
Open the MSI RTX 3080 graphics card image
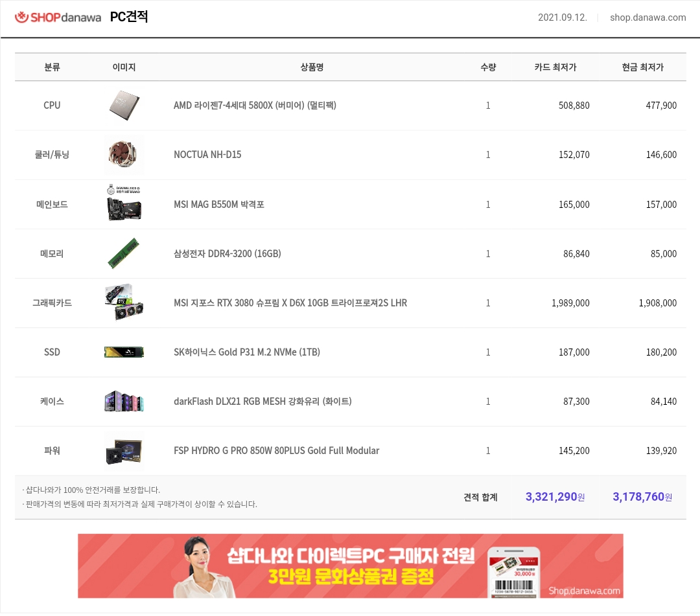[x=124, y=302]
